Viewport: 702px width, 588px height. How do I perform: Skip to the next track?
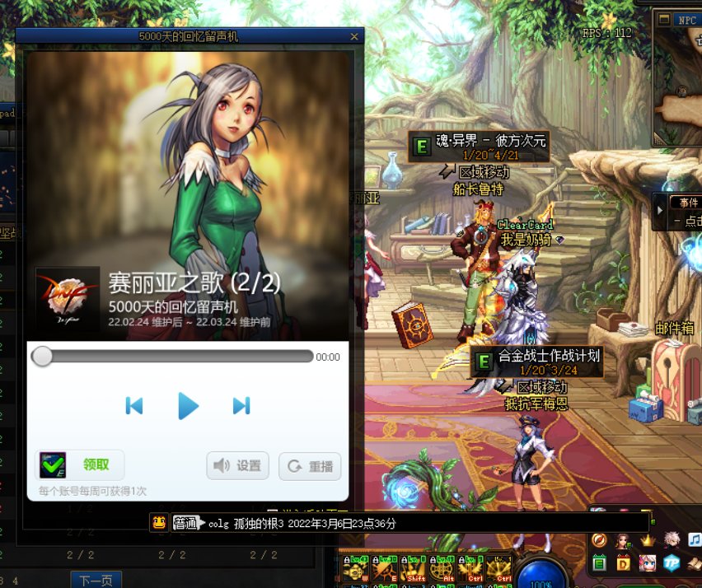[241, 406]
